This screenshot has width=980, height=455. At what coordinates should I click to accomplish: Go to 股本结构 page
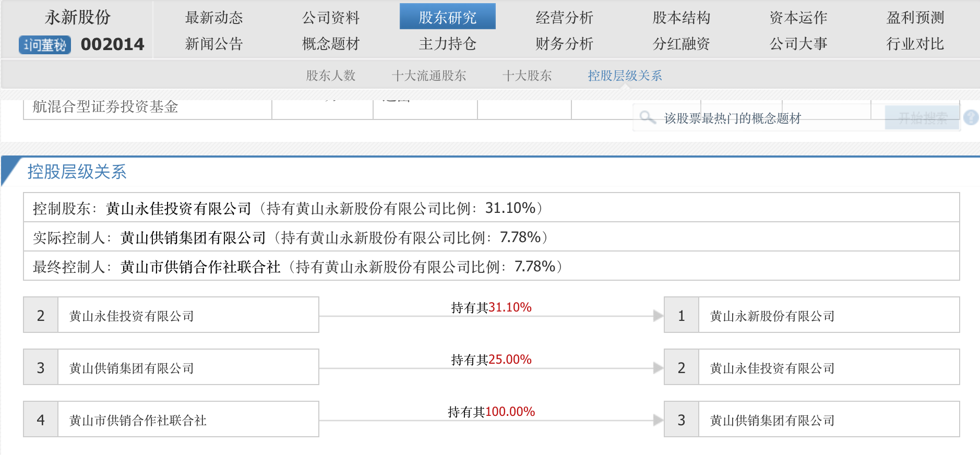[681, 18]
